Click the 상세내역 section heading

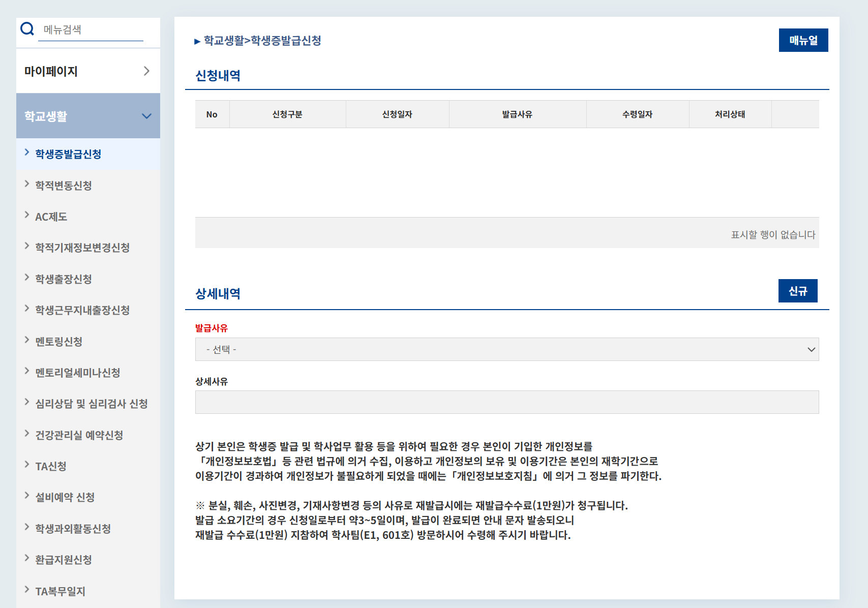(x=218, y=294)
